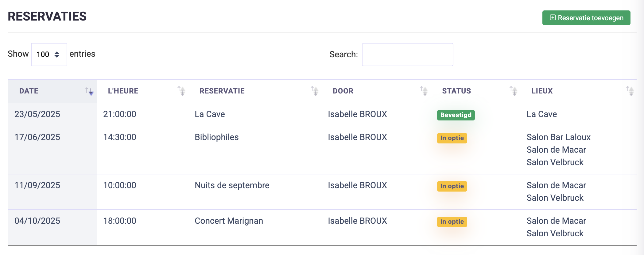Click the Bevestigd status badge
Screen dimensions: 644x255
(x=456, y=115)
